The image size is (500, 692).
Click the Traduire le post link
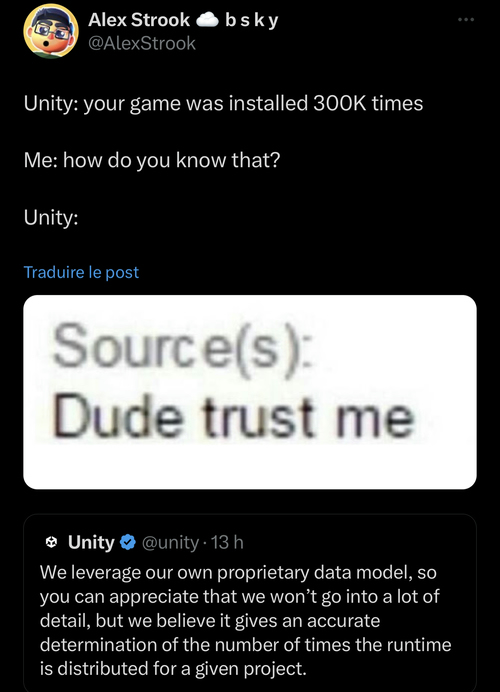81,272
